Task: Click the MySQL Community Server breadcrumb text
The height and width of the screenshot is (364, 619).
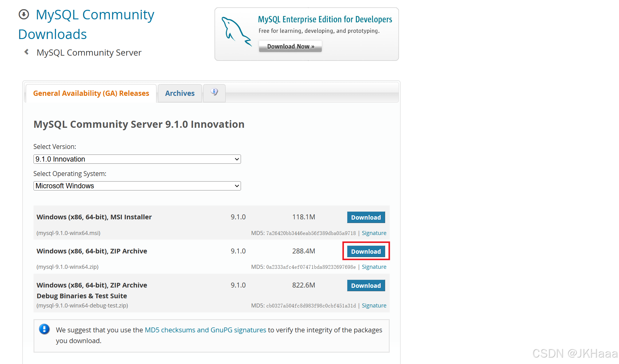Action: click(89, 53)
